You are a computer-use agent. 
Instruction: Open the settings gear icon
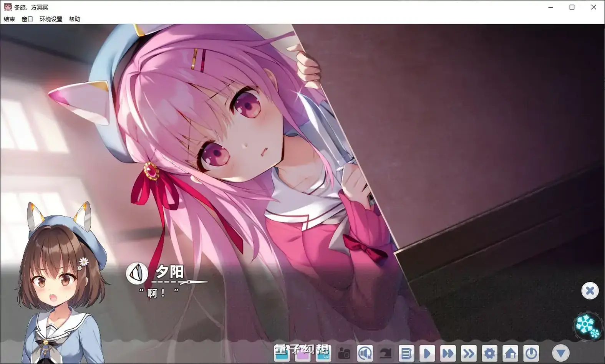point(489,353)
